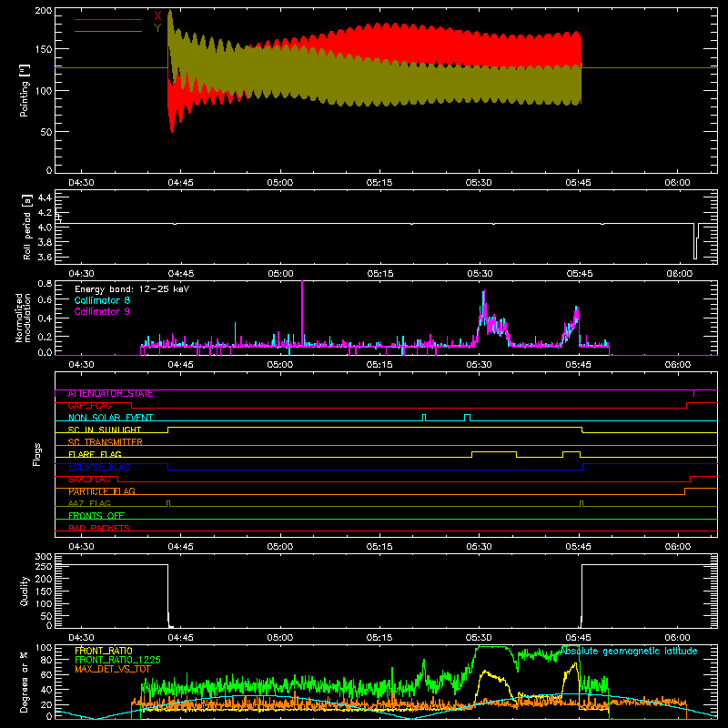
Task: Click the Quality axis title
Action: (25, 591)
